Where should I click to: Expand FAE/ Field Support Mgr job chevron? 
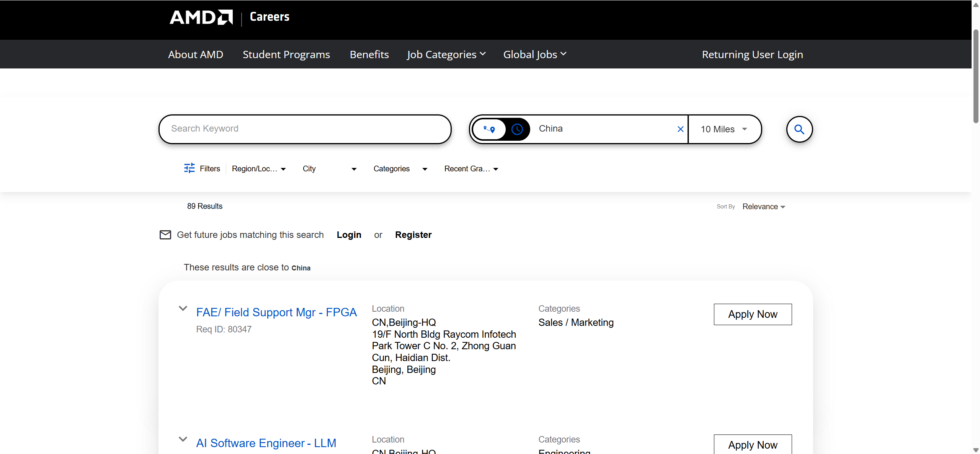tap(183, 308)
